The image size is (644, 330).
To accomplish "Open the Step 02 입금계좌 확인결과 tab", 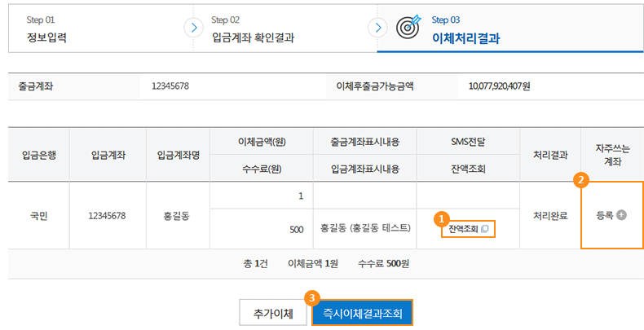I will pos(285,29).
